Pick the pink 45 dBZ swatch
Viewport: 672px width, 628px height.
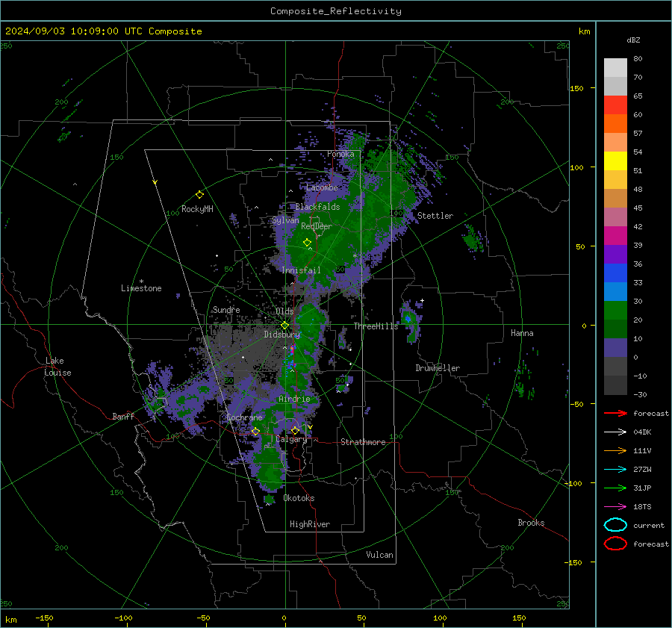click(615, 217)
